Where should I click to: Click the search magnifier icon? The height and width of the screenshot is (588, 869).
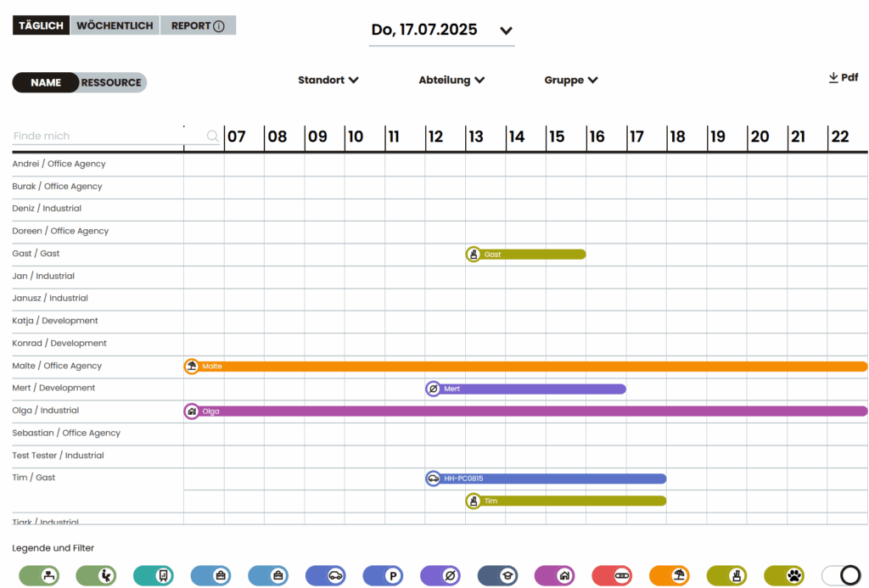point(212,136)
